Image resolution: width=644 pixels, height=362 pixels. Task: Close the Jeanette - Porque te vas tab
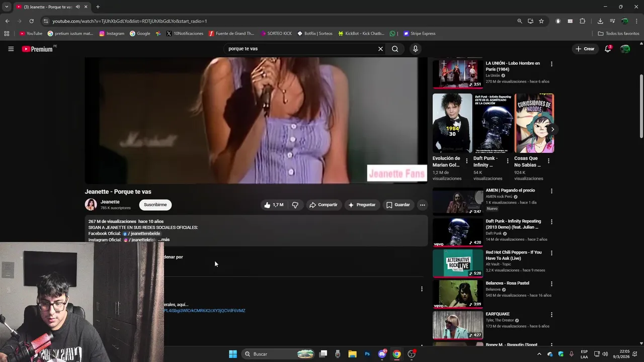pos(86,7)
